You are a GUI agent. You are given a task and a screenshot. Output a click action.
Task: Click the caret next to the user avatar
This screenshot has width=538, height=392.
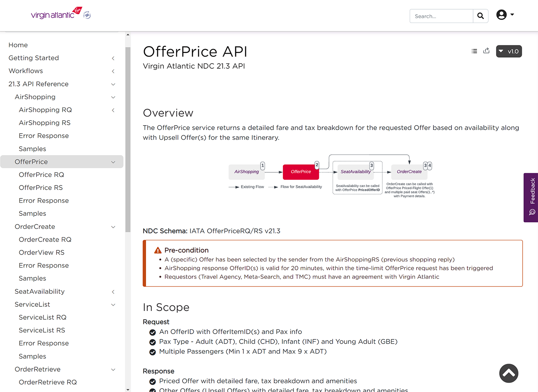pyautogui.click(x=512, y=15)
